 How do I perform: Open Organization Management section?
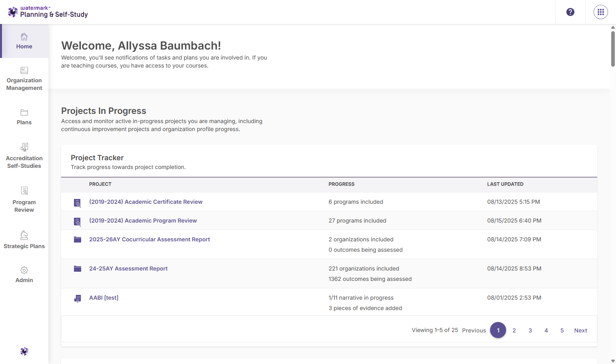point(24,84)
